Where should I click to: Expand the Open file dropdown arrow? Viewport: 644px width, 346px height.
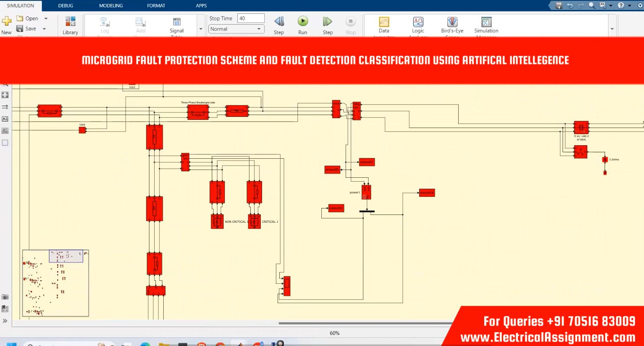pos(46,19)
